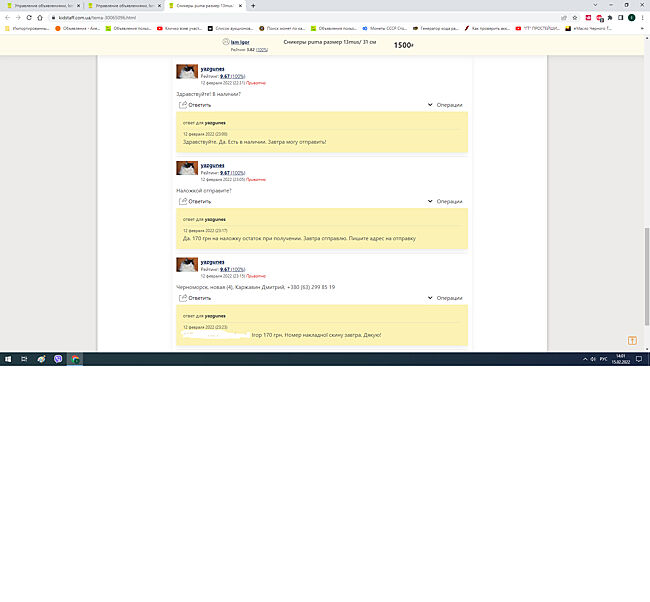Click the orange scroll-to-top icon
The width and height of the screenshot is (650, 602).
click(x=632, y=342)
